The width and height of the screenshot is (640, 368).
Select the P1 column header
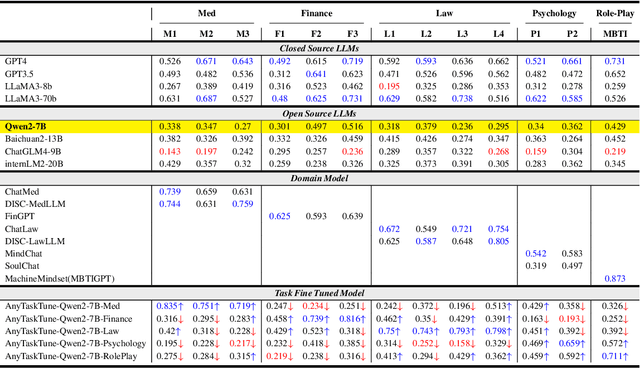[x=536, y=34]
